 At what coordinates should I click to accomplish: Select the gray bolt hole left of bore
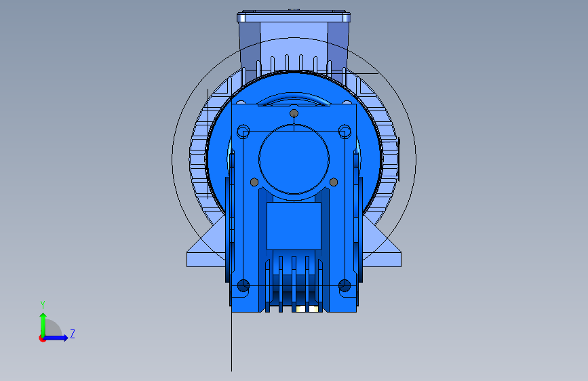coord(254,182)
